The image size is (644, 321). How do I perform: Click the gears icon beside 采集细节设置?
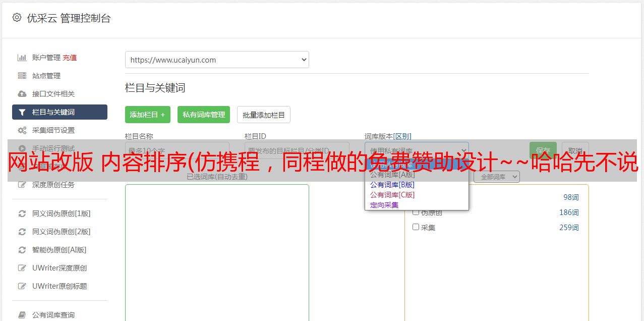coord(22,130)
